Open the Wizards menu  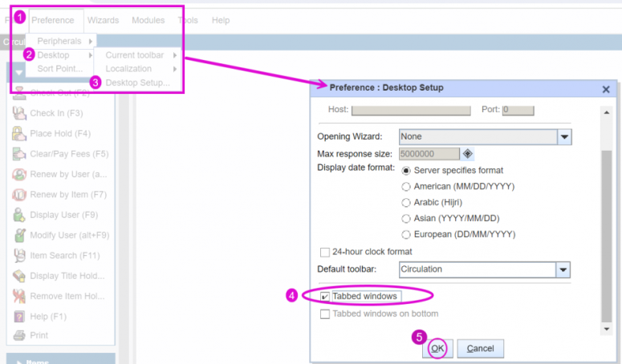(x=103, y=20)
